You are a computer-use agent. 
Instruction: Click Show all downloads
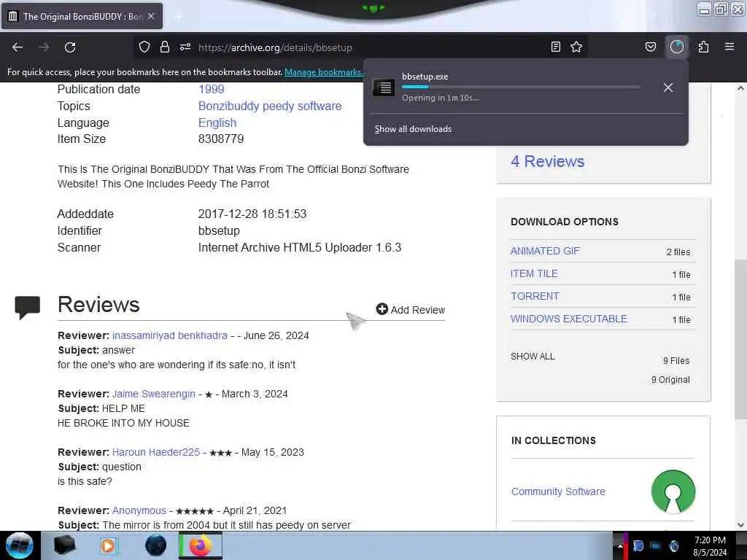[x=413, y=129]
